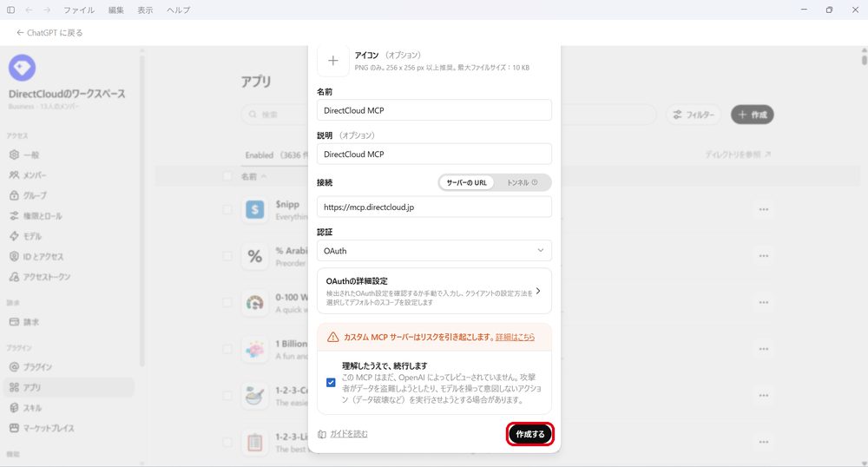Select the Enabled tab in apps list
Viewport: 868px width, 467px height.
[x=276, y=155]
